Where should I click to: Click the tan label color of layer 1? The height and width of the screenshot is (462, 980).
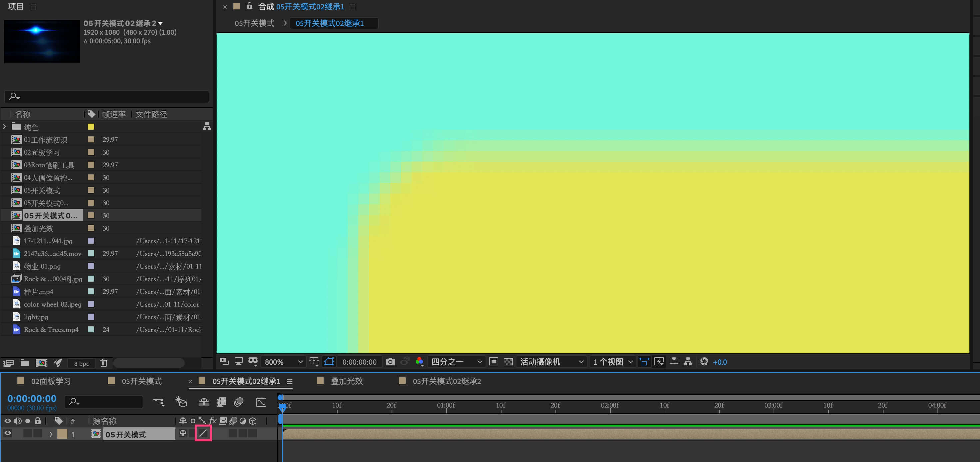[62, 434]
